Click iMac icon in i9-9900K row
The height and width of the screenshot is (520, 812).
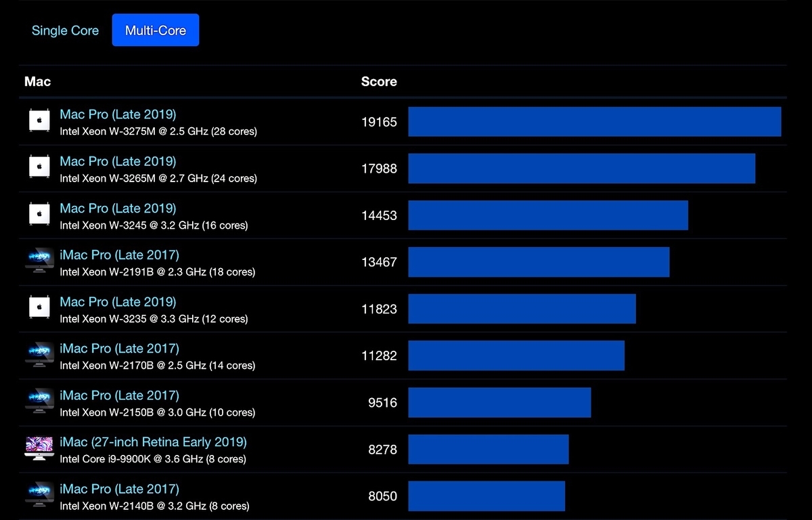click(x=39, y=448)
